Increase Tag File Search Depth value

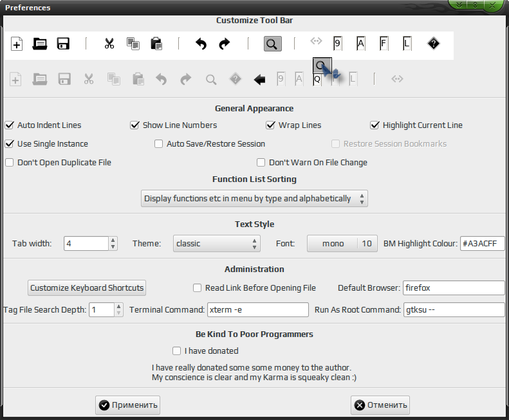(119, 306)
